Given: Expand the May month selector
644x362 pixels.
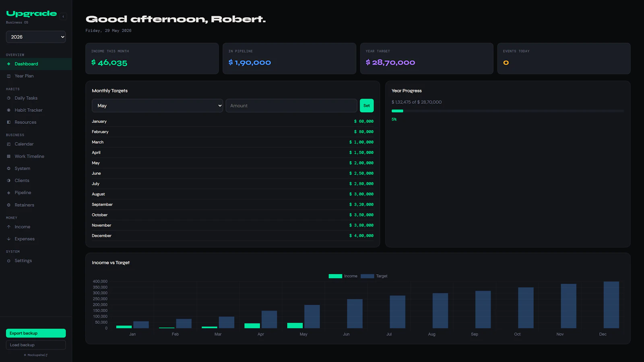Looking at the screenshot, I should pyautogui.click(x=157, y=106).
